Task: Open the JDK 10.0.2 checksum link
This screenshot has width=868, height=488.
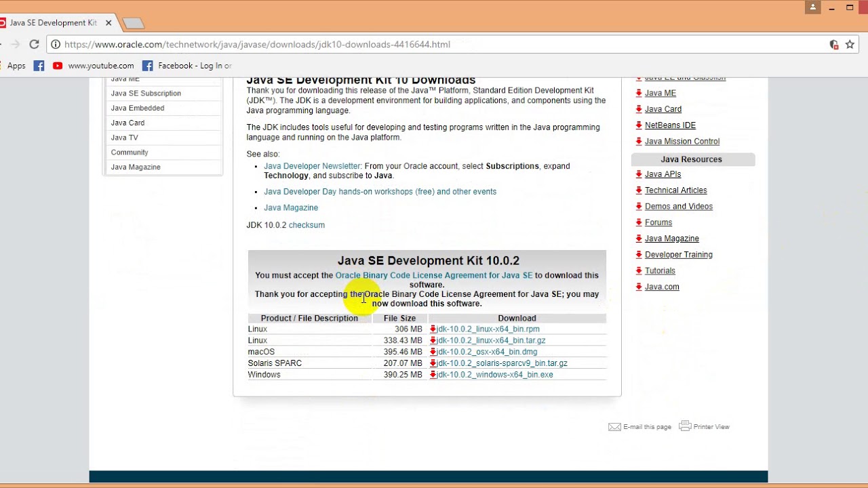Action: tap(307, 225)
